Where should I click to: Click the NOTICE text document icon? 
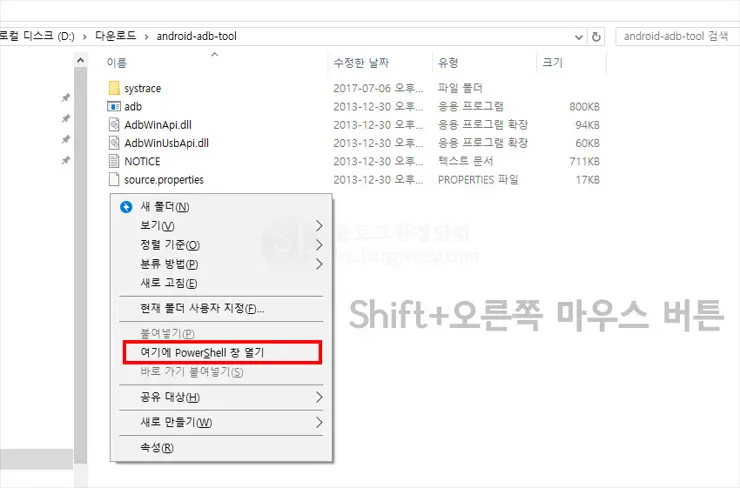114,161
